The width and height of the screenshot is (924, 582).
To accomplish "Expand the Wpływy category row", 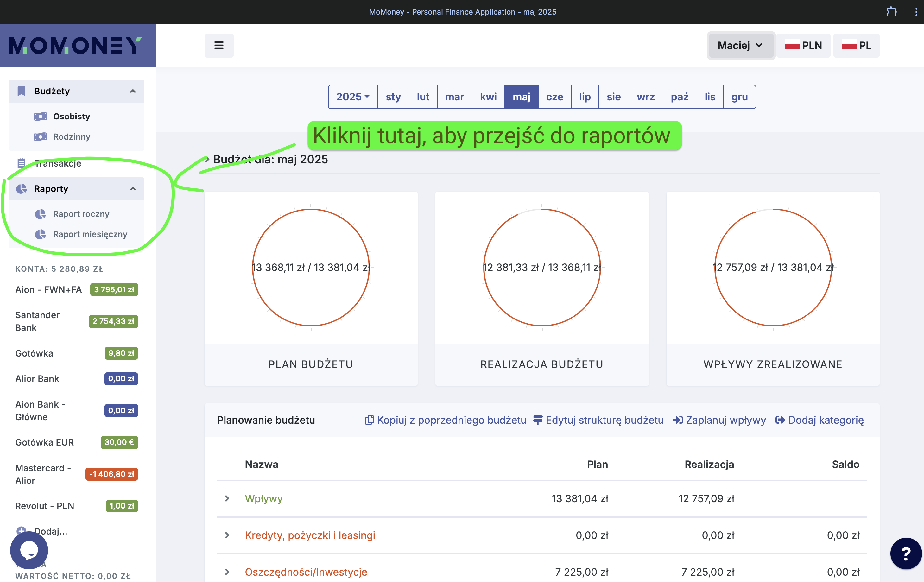I will [227, 498].
